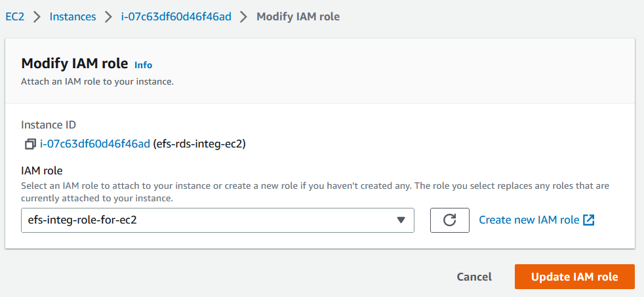Navigate to Instances breadcrumb item
This screenshot has width=644, height=297.
72,16
